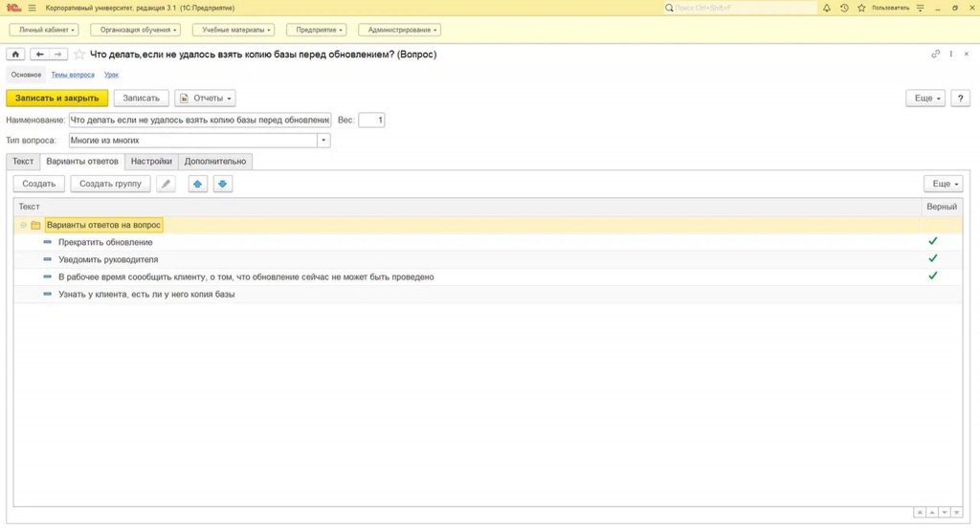Select 'Основное' section
The width and height of the screenshot is (980, 530).
(x=26, y=75)
